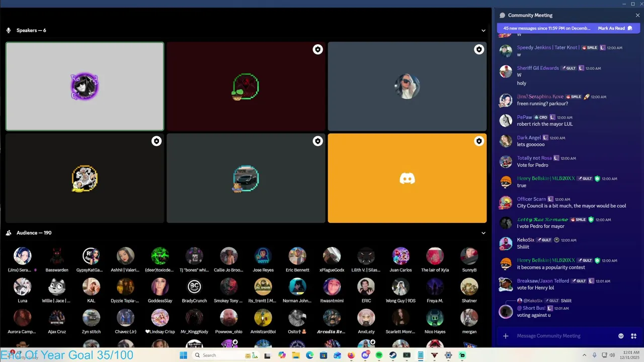Viewport: 644px width, 362px height.
Task: Click audience member BradyCrunch
Action: pyautogui.click(x=194, y=291)
